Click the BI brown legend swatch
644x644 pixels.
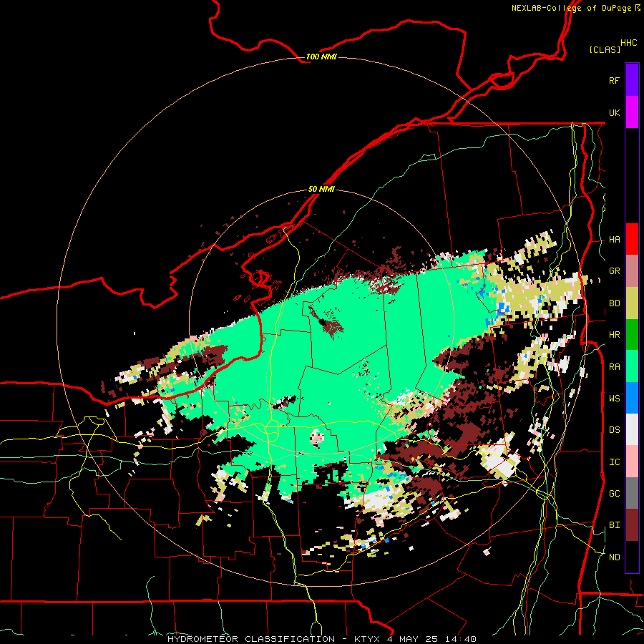point(632,525)
